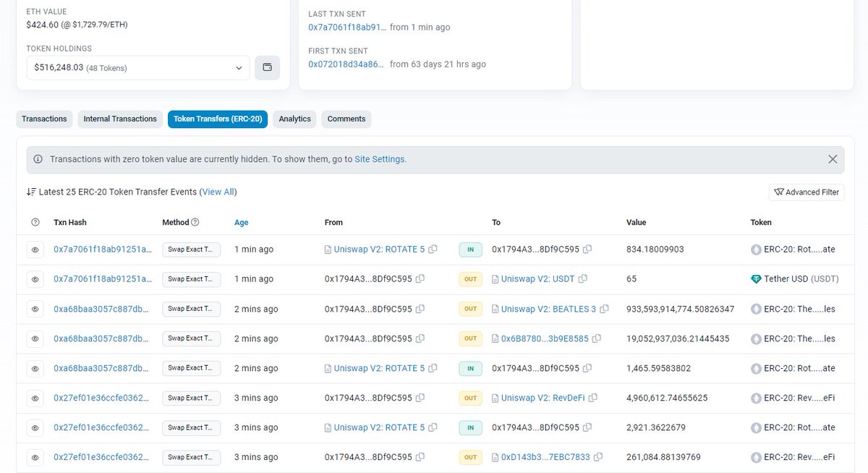This screenshot has width=868, height=473.
Task: Click the question mark icon left of Txn Hash header
Action: pos(35,222)
